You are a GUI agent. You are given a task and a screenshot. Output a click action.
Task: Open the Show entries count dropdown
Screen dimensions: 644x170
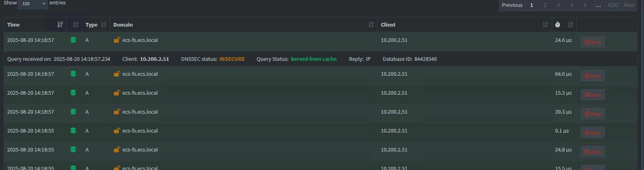[x=33, y=4]
